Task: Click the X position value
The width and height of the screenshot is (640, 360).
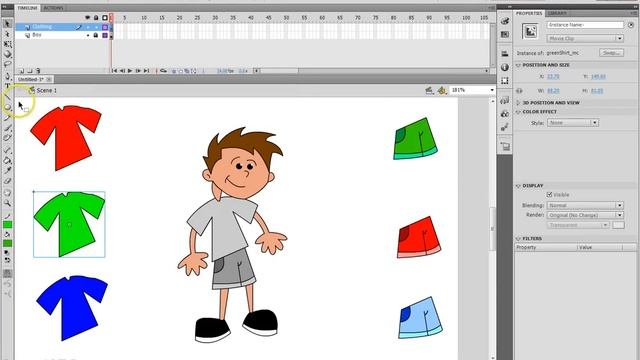Action: click(553, 76)
